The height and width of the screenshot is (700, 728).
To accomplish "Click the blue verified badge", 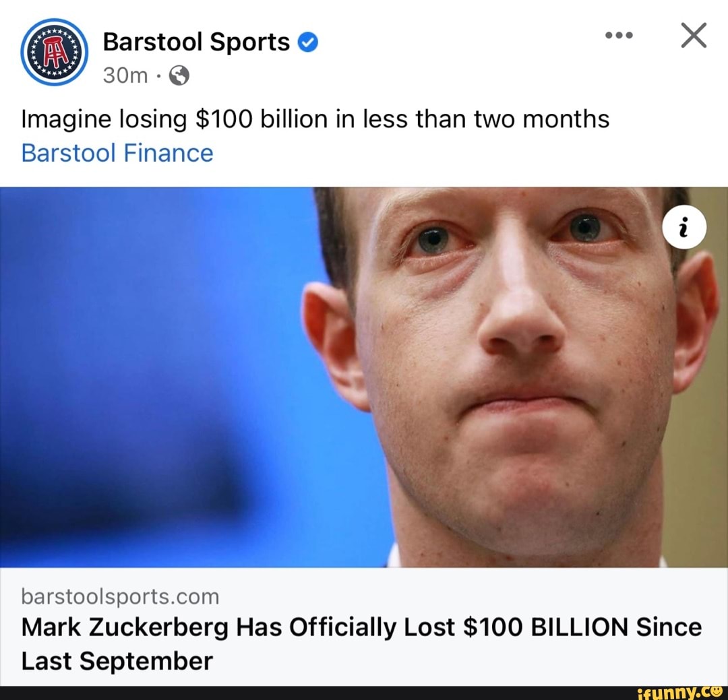I will tap(307, 42).
